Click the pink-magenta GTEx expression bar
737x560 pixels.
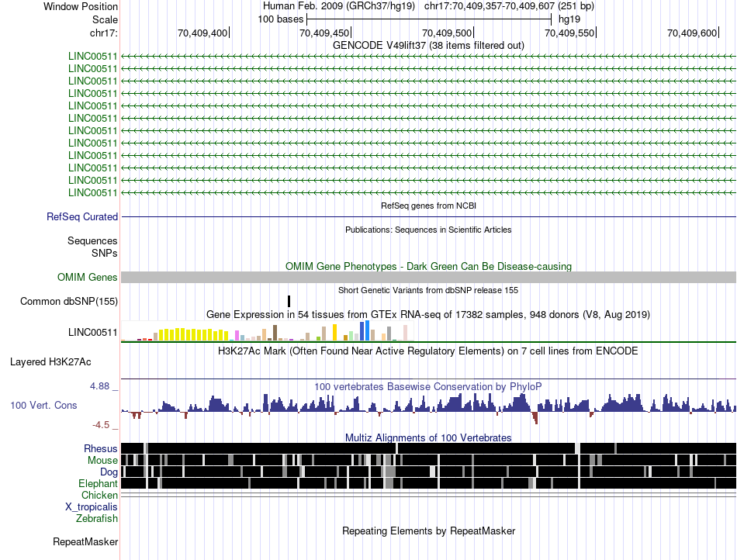pyautogui.click(x=237, y=335)
